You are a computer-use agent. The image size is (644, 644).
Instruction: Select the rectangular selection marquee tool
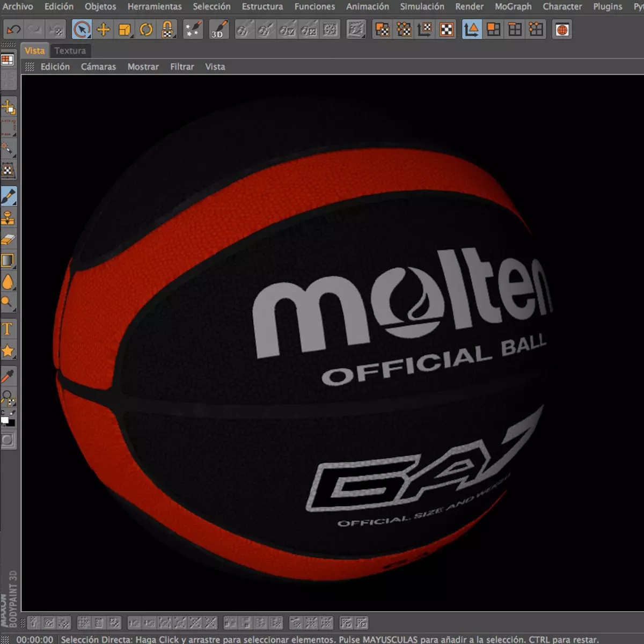pos(8,128)
